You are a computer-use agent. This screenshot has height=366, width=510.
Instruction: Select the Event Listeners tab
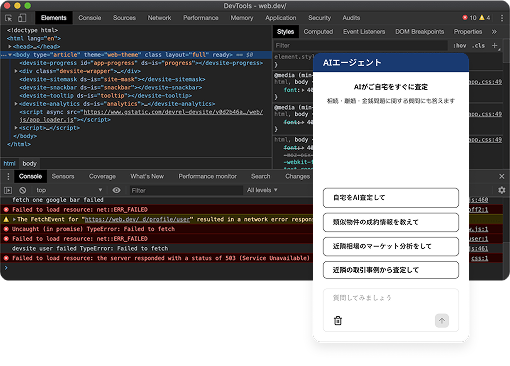point(364,32)
